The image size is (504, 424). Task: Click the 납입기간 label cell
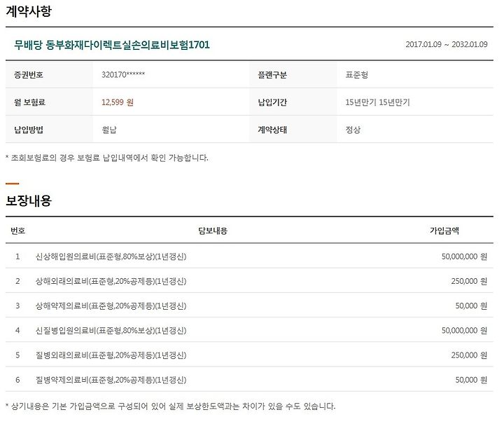[293, 102]
